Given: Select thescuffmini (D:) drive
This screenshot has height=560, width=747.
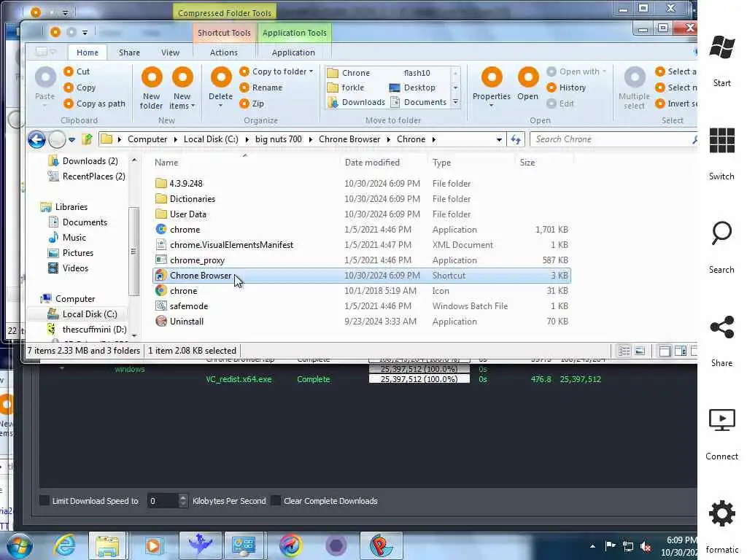Looking at the screenshot, I should [88, 329].
